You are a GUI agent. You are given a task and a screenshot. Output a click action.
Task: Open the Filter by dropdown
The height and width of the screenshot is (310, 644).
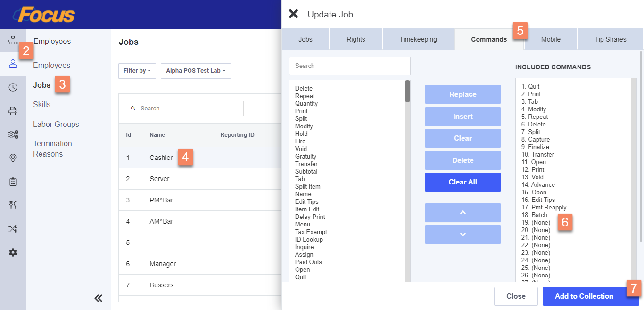(137, 71)
